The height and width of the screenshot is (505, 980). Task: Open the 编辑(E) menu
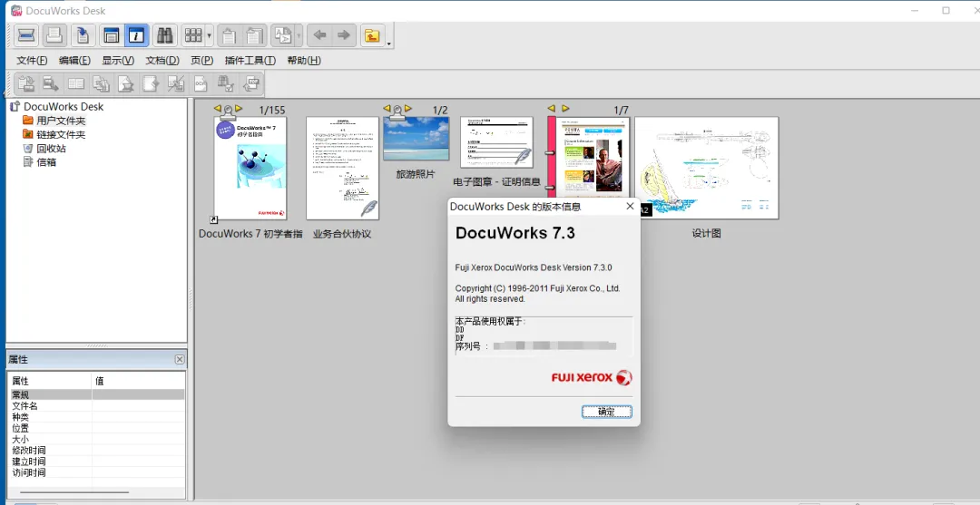click(x=75, y=61)
